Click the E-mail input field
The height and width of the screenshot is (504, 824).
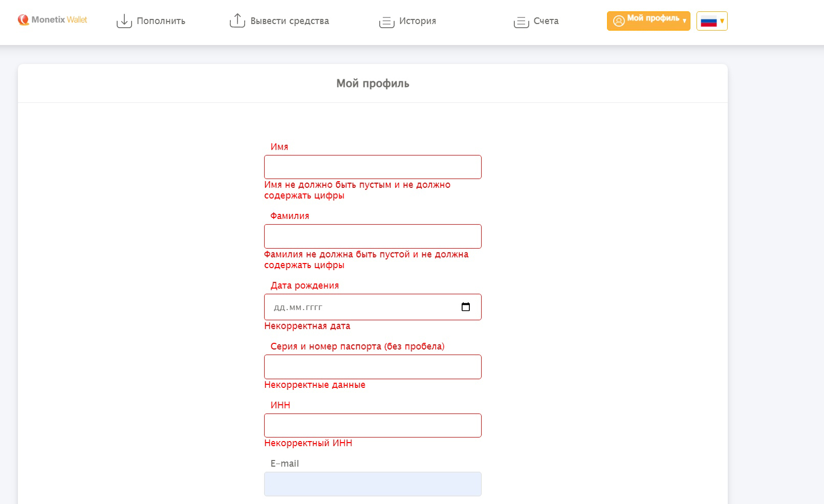click(x=373, y=484)
